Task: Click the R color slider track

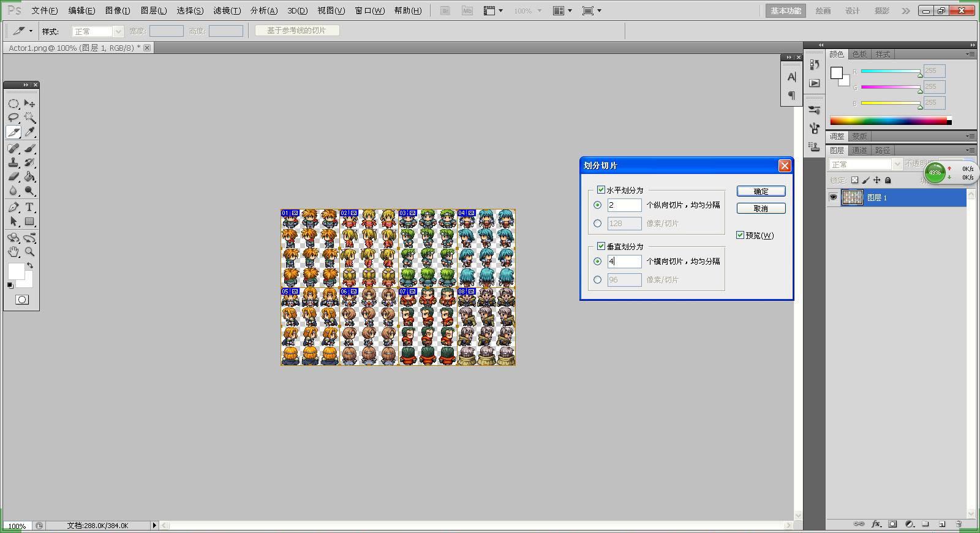Action: tap(891, 71)
